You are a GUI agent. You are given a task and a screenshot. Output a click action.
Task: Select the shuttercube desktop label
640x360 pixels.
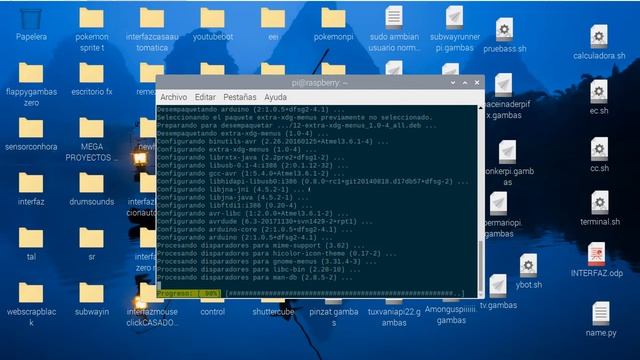(273, 312)
